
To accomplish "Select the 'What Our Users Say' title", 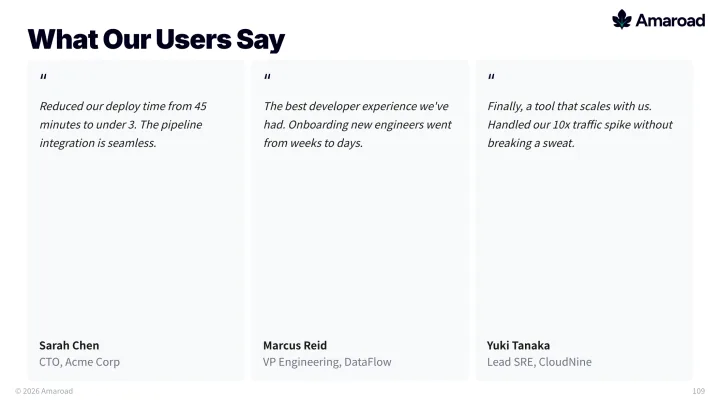I will [x=156, y=39].
